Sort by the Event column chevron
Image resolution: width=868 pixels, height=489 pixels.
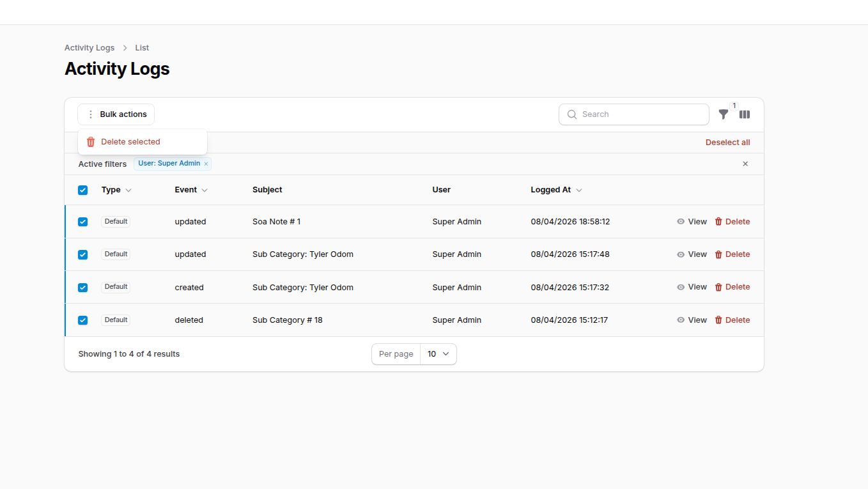pyautogui.click(x=205, y=190)
